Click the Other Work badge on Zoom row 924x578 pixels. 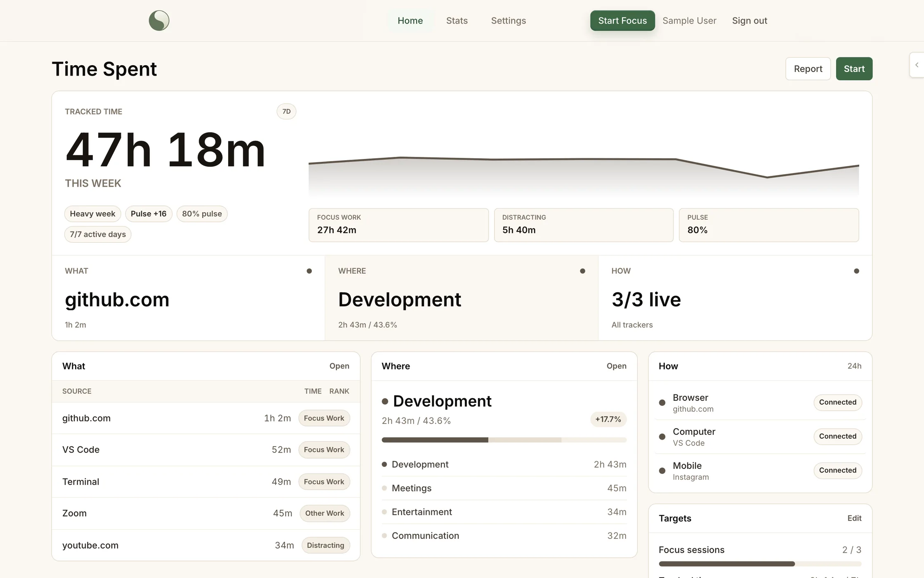tap(325, 513)
